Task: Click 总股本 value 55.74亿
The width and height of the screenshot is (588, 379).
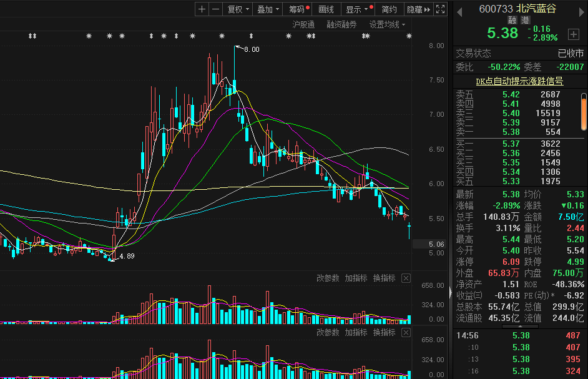Action: tap(504, 307)
